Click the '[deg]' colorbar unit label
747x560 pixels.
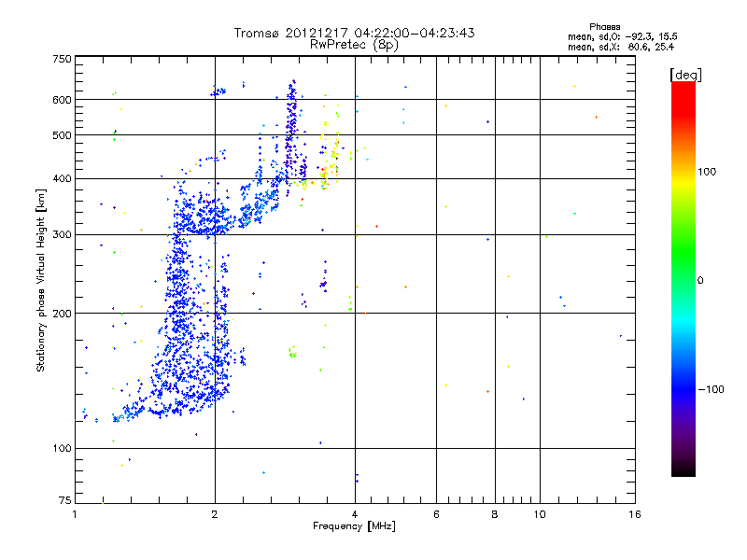pyautogui.click(x=685, y=75)
